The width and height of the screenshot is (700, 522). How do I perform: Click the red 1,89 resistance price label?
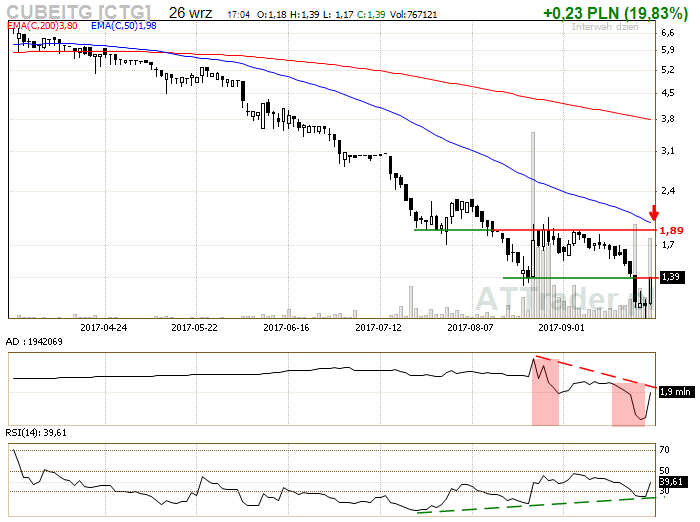tap(672, 230)
